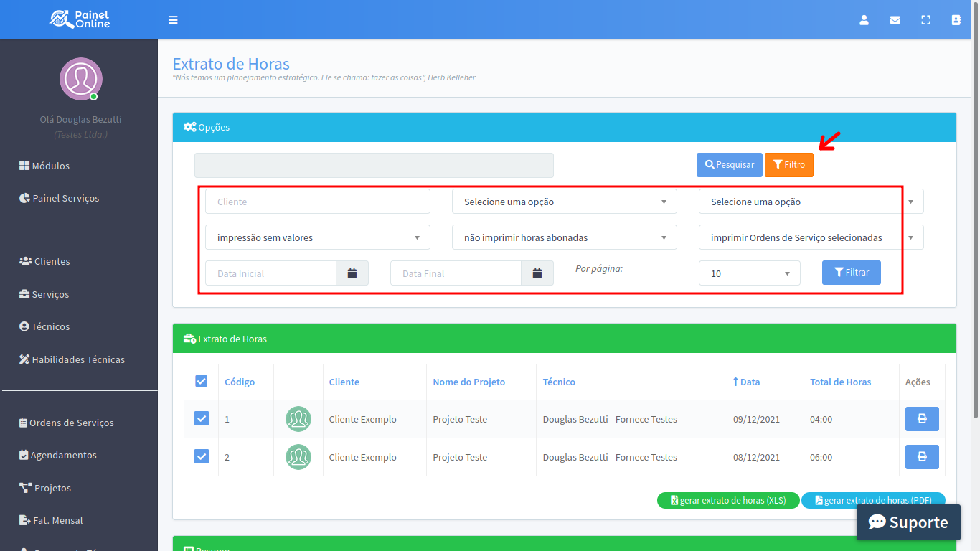Open the Data Inicial calendar icon
980x551 pixels.
tap(352, 273)
